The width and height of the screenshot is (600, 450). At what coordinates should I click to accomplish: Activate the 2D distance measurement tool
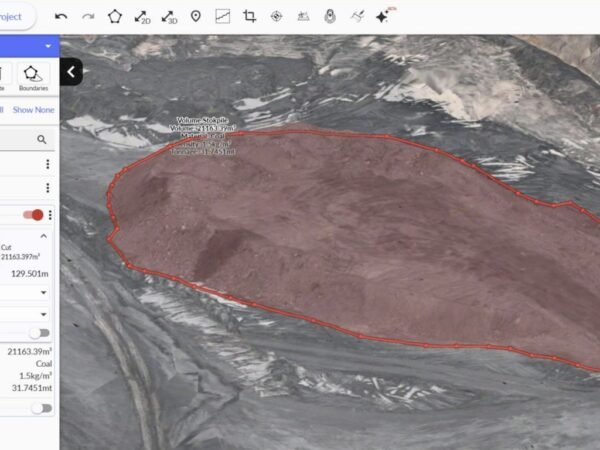tap(142, 16)
